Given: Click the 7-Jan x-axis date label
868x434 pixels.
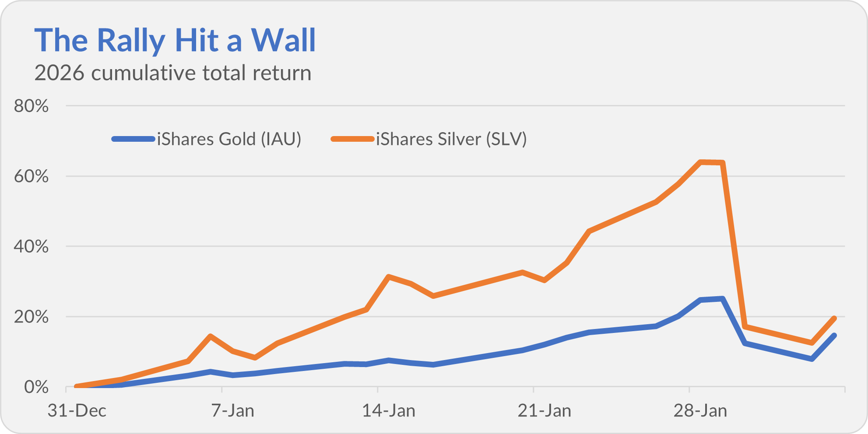Looking at the screenshot, I should 232,411.
